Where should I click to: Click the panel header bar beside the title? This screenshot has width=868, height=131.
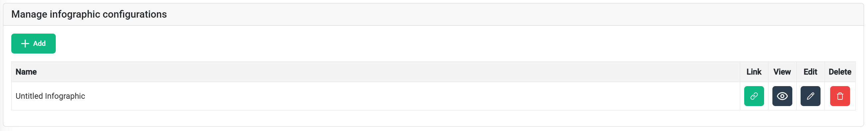[x=506, y=15]
